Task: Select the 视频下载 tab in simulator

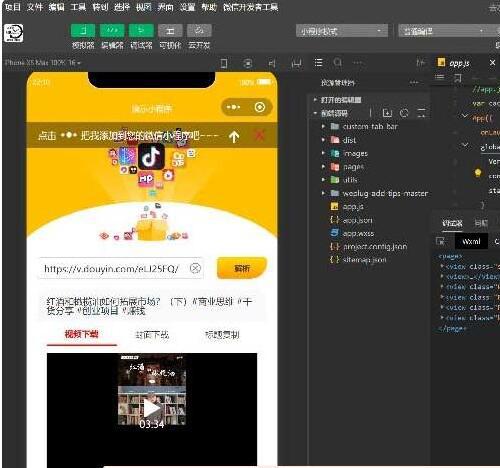Action: [82, 334]
